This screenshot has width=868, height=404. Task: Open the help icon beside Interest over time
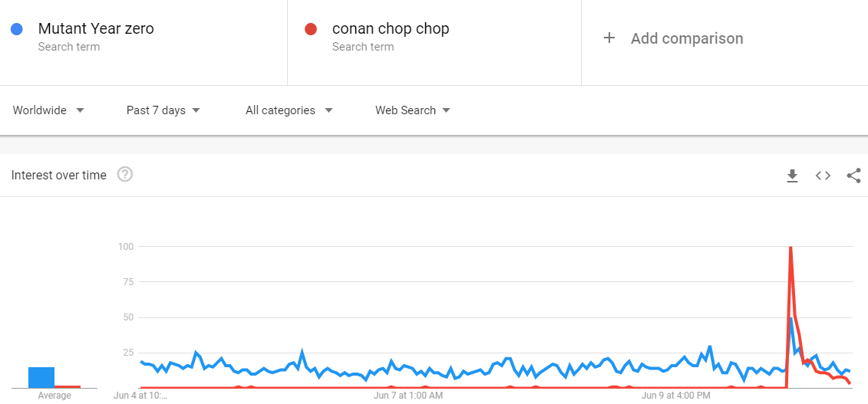[x=125, y=175]
